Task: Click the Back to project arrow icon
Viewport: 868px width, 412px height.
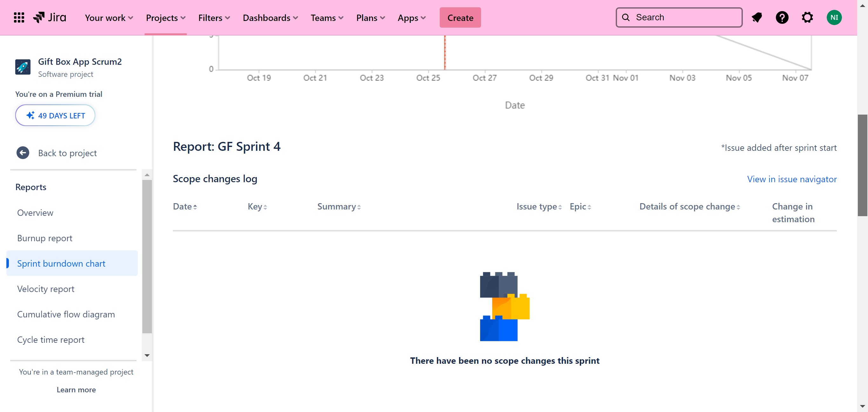Action: 23,153
